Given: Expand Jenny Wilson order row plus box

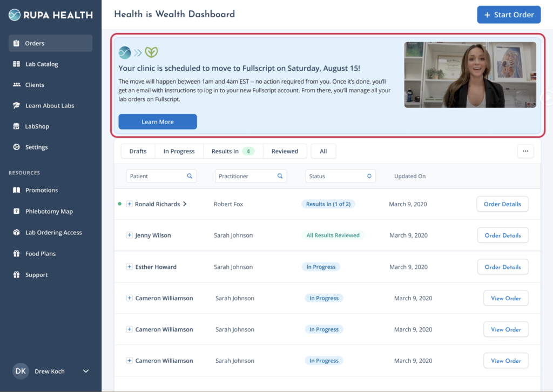Looking at the screenshot, I should click(x=129, y=235).
